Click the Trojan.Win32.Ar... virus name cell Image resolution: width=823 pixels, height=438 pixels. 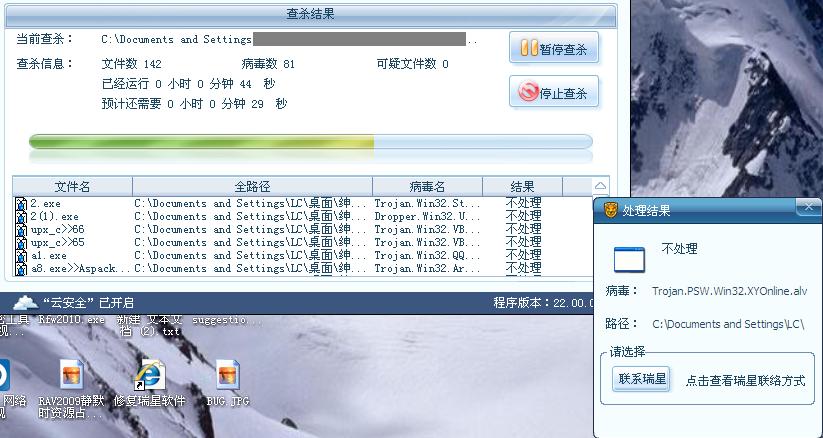pos(427,269)
